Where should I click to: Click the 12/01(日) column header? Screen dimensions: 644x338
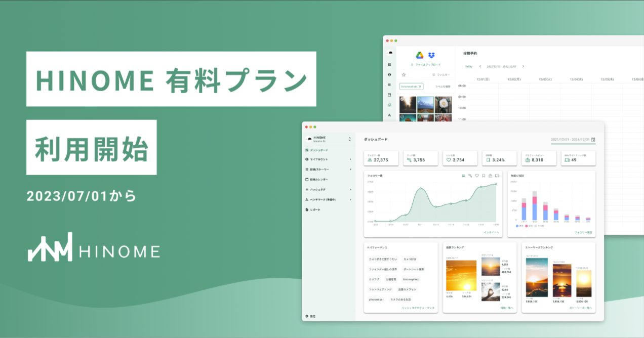coord(482,79)
